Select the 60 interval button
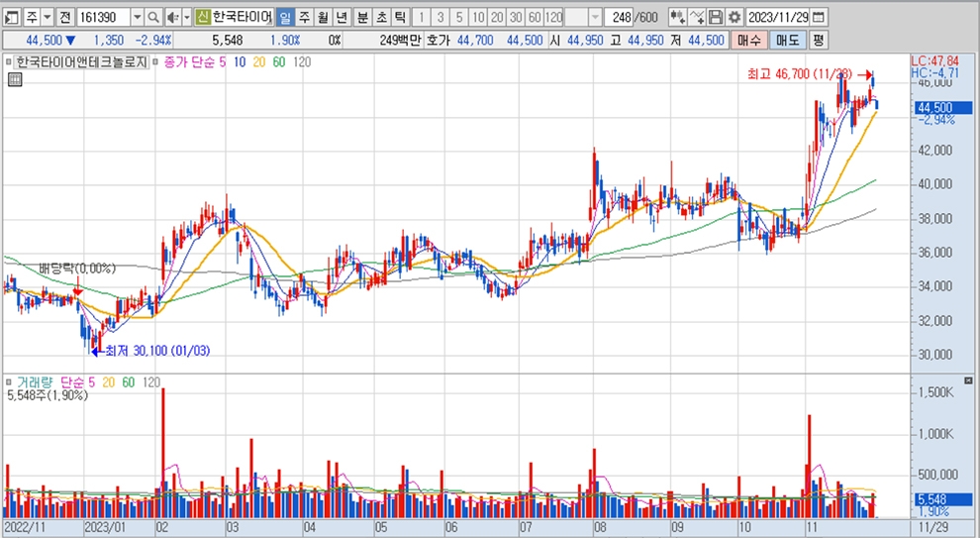The height and width of the screenshot is (538, 980). 535,17
